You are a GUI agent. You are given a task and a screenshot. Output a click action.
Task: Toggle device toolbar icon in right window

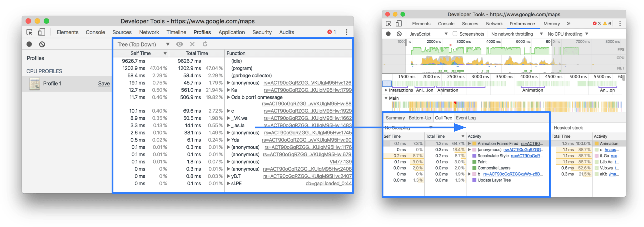(399, 24)
